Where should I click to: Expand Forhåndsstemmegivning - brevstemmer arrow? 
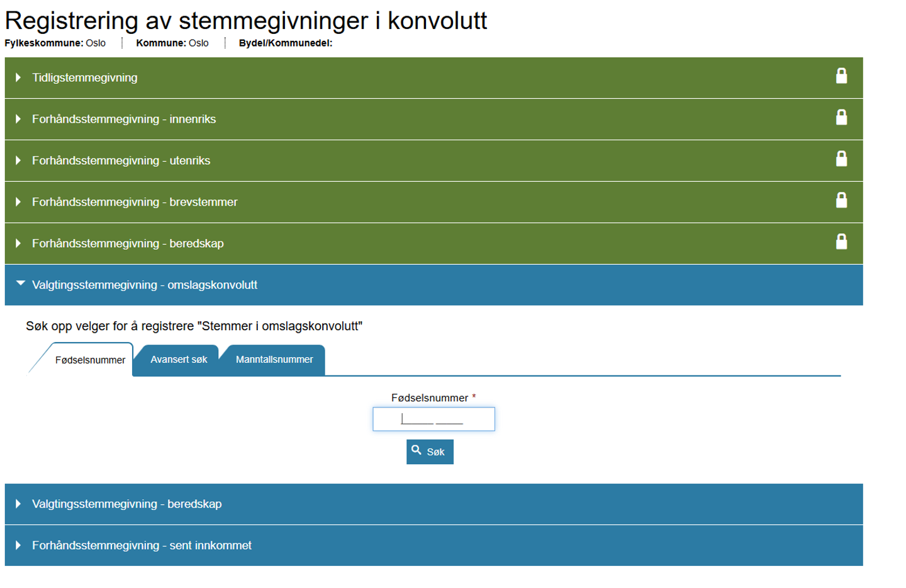(x=18, y=202)
